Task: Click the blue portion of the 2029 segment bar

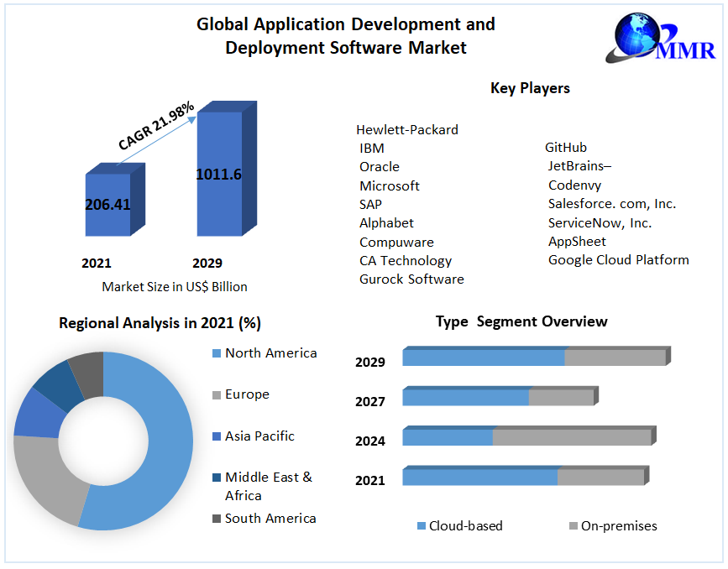Action: pyautogui.click(x=483, y=358)
